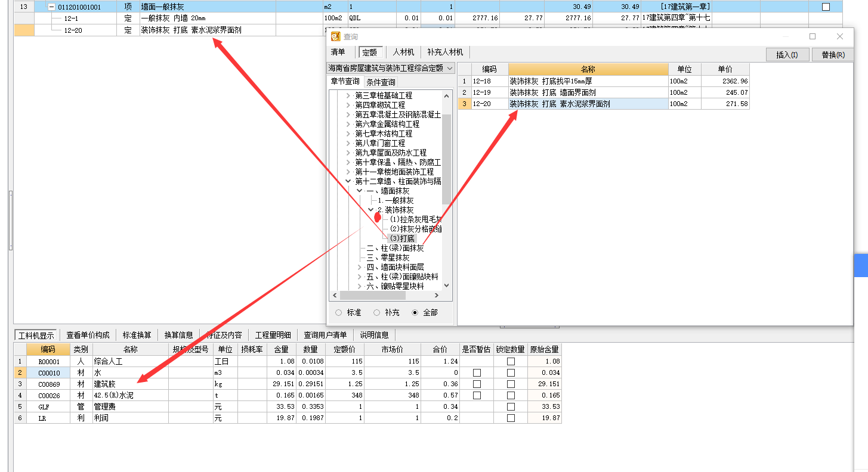This screenshot has height=472, width=868.
Task: Open the 查看单价构成 tab
Action: (x=88, y=335)
